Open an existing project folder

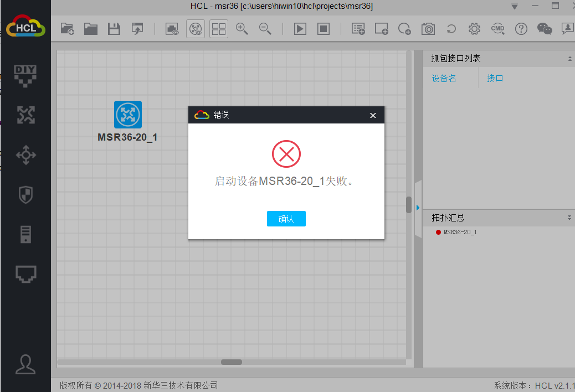point(91,29)
